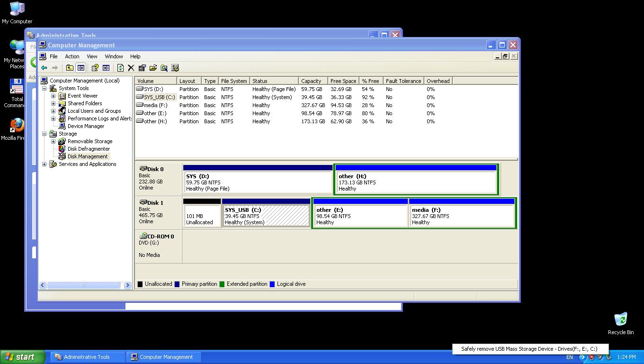Expand Services and Applications node
Image resolution: width=644 pixels, height=364 pixels.
(45, 164)
